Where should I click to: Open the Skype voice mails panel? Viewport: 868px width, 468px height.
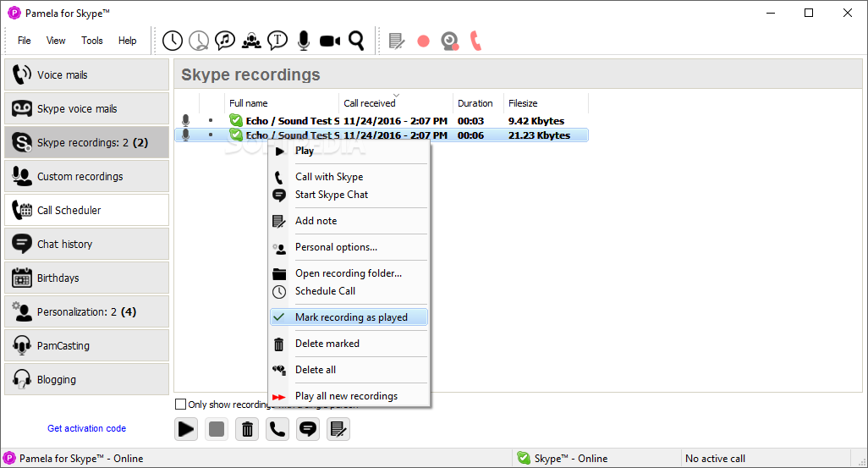[86, 108]
